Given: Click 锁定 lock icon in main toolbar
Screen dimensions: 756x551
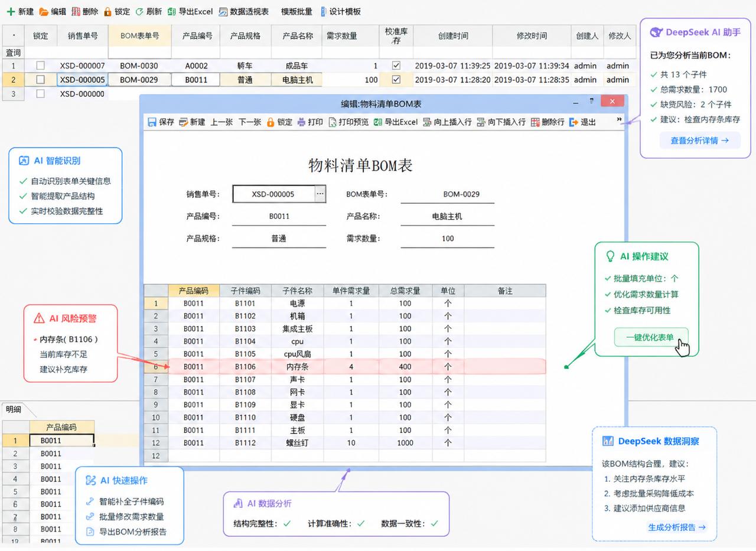Looking at the screenshot, I should [x=107, y=11].
